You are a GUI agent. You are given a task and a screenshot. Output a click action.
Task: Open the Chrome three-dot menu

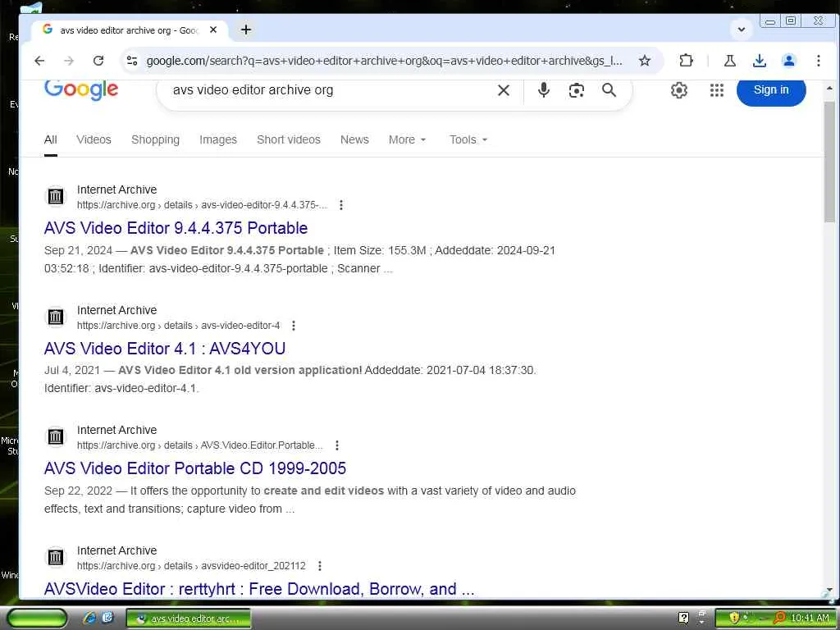[818, 61]
